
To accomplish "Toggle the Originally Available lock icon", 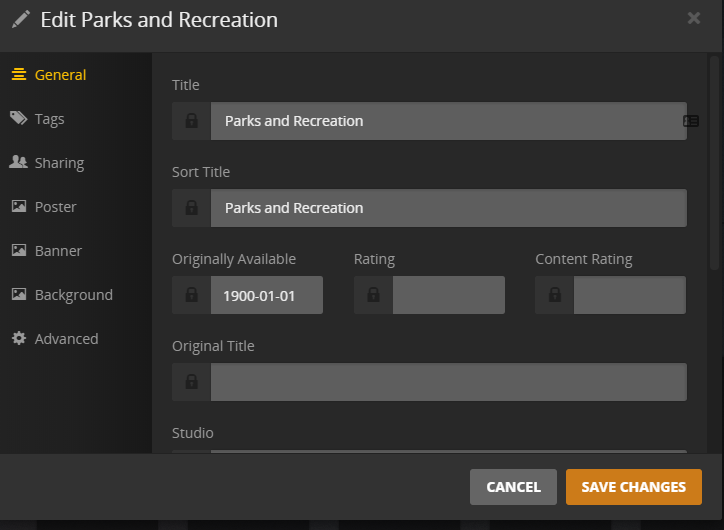I will click(x=191, y=295).
